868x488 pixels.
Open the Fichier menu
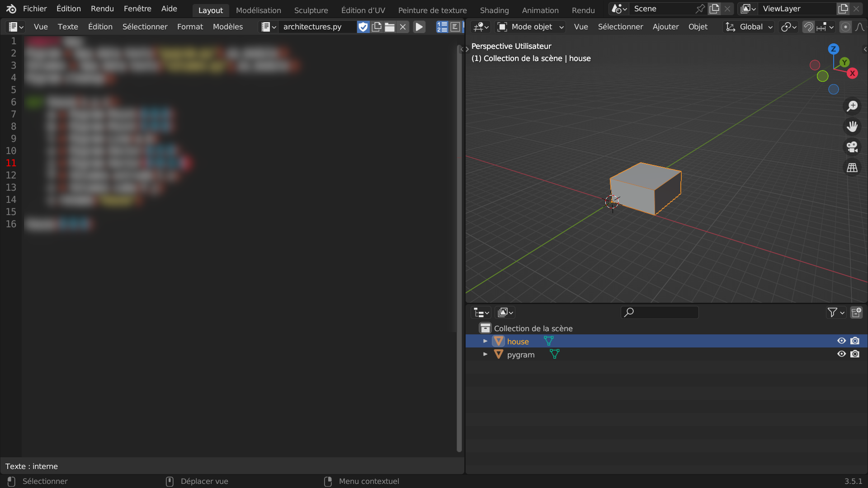coord(35,9)
